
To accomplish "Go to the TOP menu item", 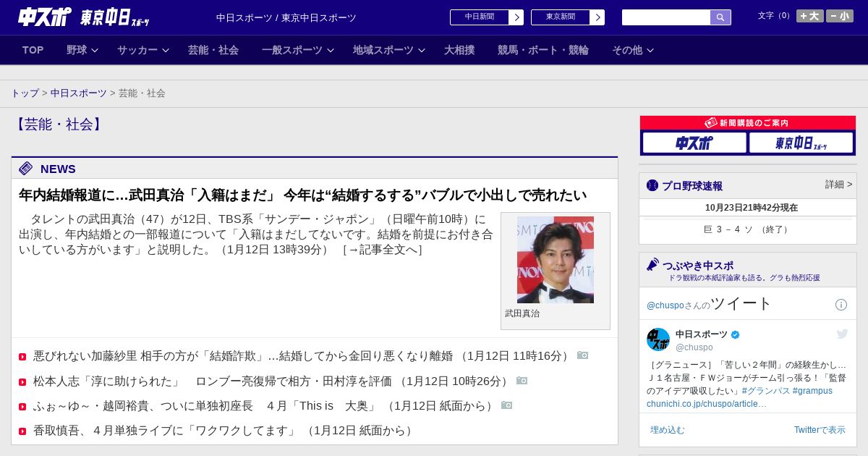I will click(x=33, y=50).
